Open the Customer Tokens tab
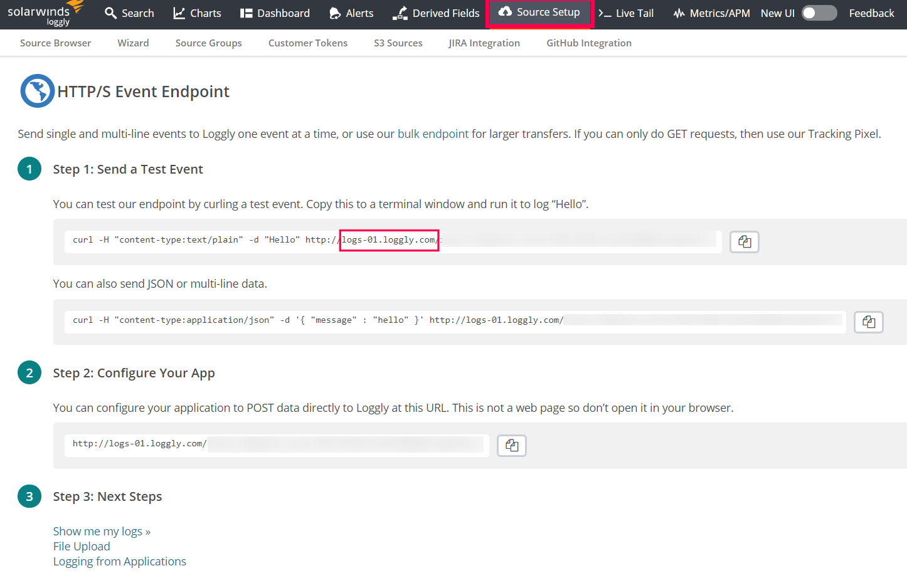The image size is (907, 588). 307,43
